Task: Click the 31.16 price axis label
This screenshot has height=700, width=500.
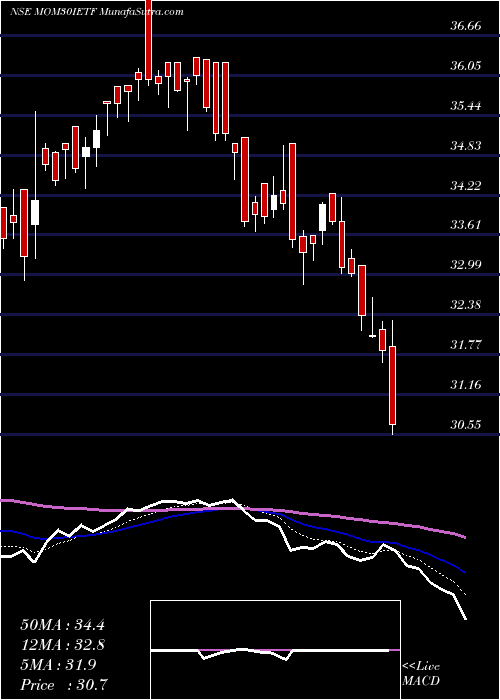Action: [466, 384]
